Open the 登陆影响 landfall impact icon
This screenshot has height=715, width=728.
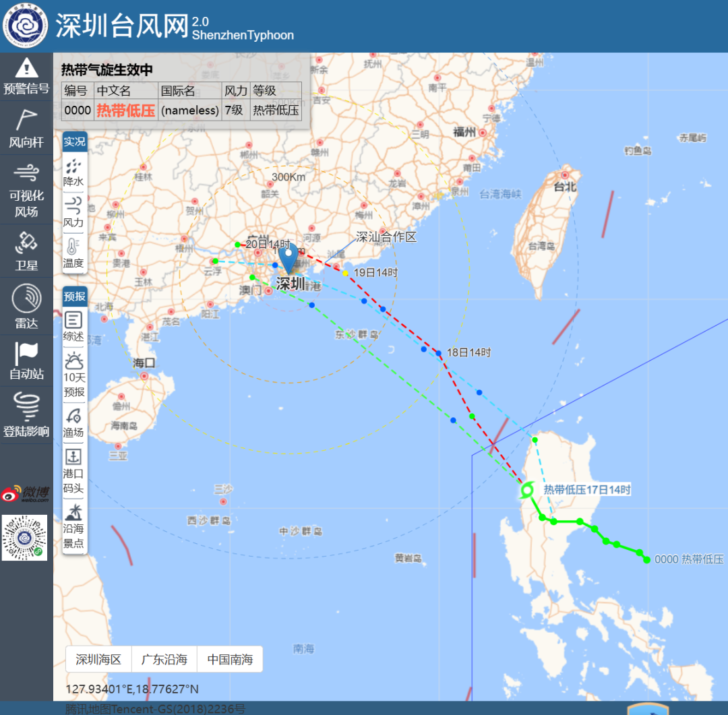pyautogui.click(x=26, y=414)
